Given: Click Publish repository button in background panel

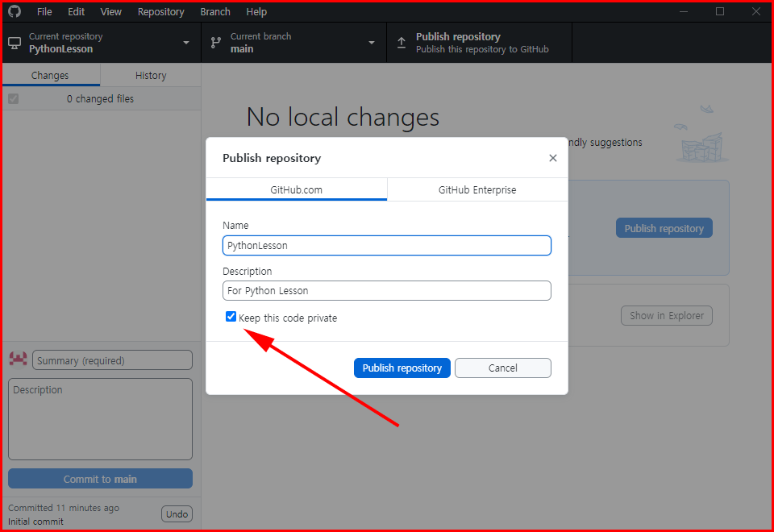Looking at the screenshot, I should [x=664, y=228].
